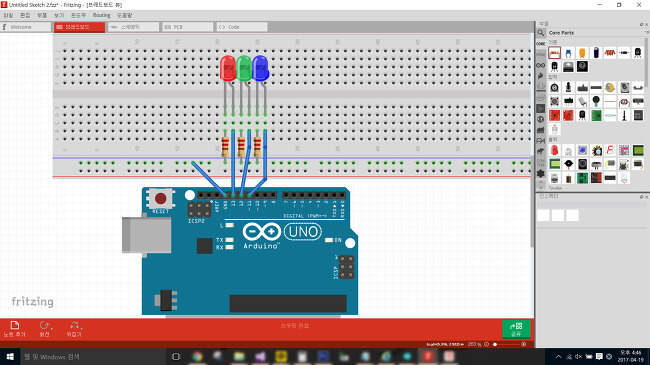Switch to the Welcome tab
Screen dimensions: 650x365
tap(26, 27)
